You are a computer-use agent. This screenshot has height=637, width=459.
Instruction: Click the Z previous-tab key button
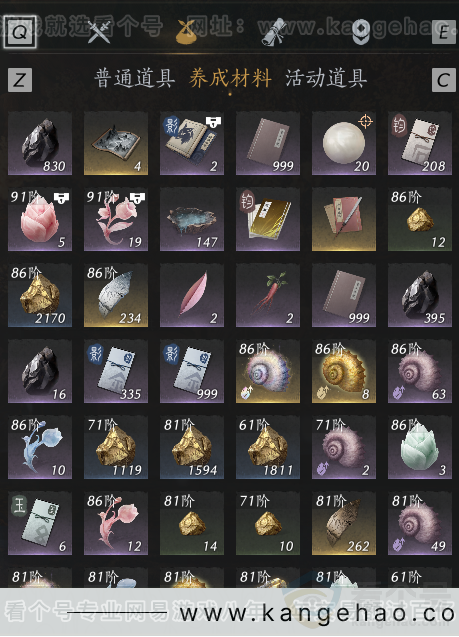(20, 80)
